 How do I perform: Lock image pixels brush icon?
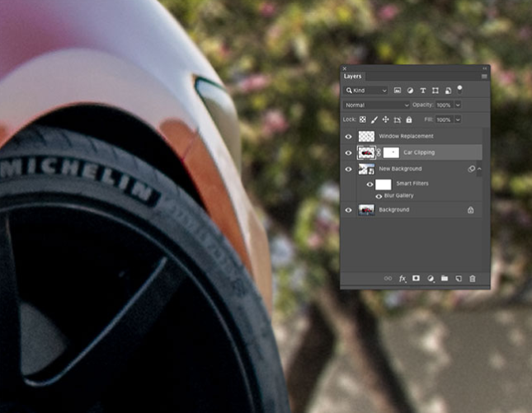374,120
